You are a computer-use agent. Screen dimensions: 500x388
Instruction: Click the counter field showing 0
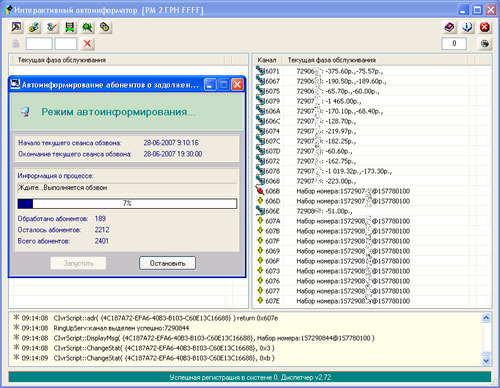pos(454,44)
